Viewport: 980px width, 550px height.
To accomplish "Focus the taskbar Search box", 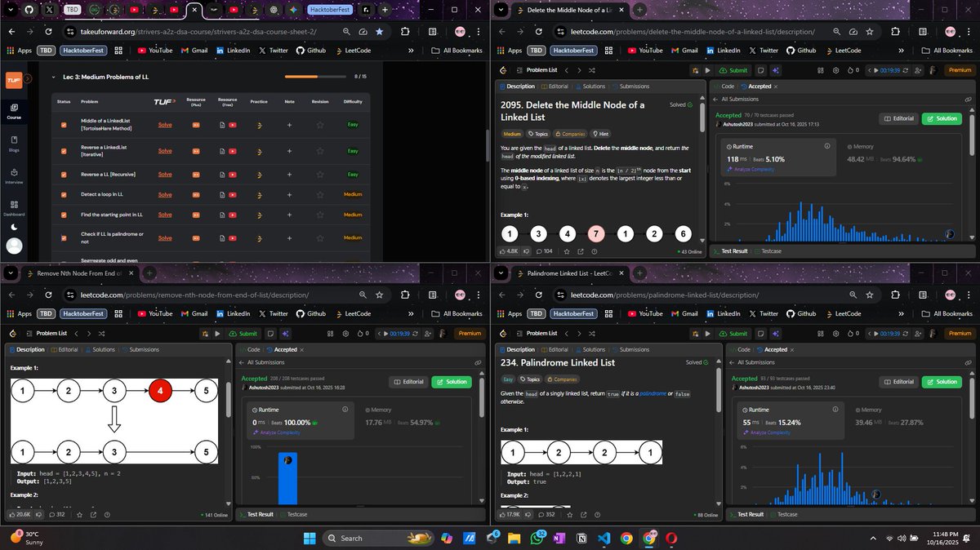I will click(377, 539).
